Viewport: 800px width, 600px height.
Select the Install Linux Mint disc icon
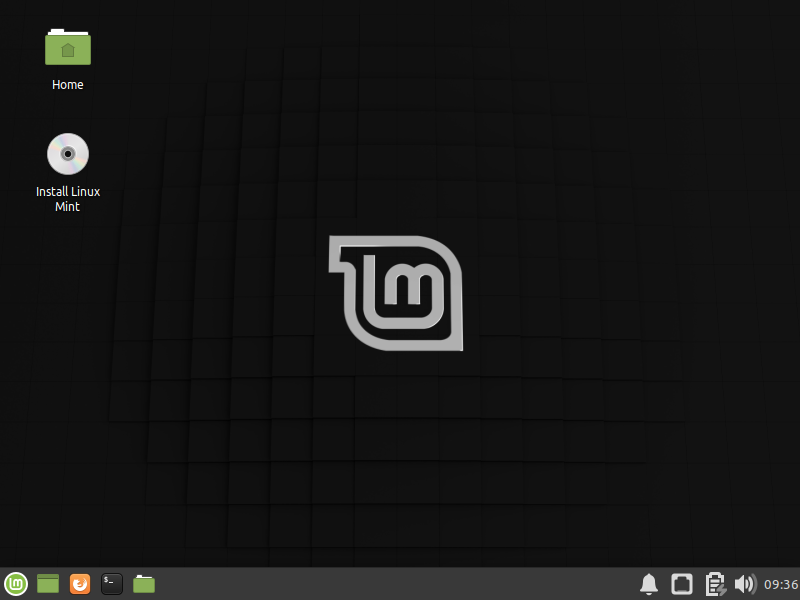(68, 154)
